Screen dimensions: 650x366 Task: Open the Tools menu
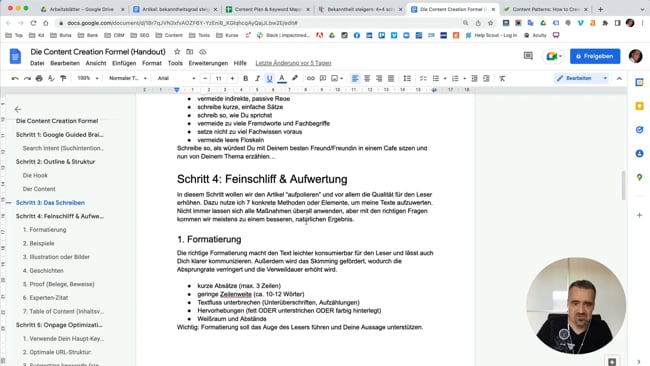tap(175, 63)
